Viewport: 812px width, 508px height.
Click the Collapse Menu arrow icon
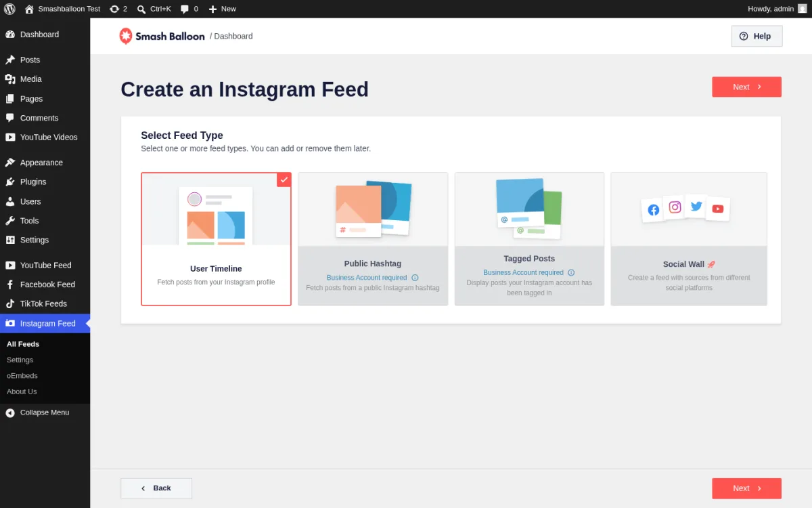[x=10, y=412]
